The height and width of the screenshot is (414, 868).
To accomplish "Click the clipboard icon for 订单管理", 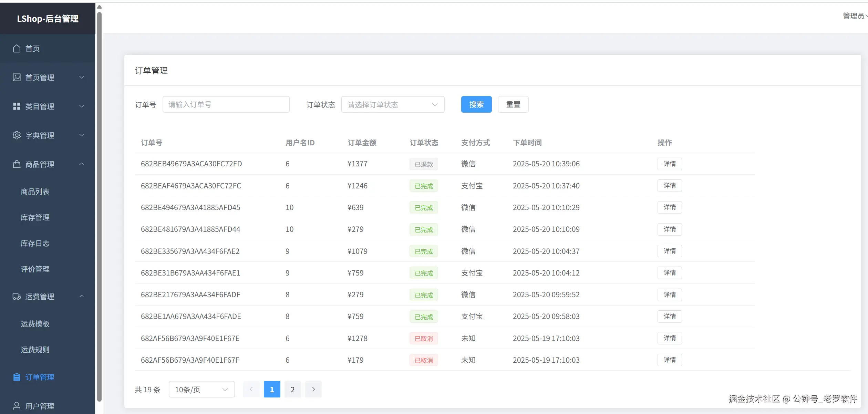I will point(17,377).
